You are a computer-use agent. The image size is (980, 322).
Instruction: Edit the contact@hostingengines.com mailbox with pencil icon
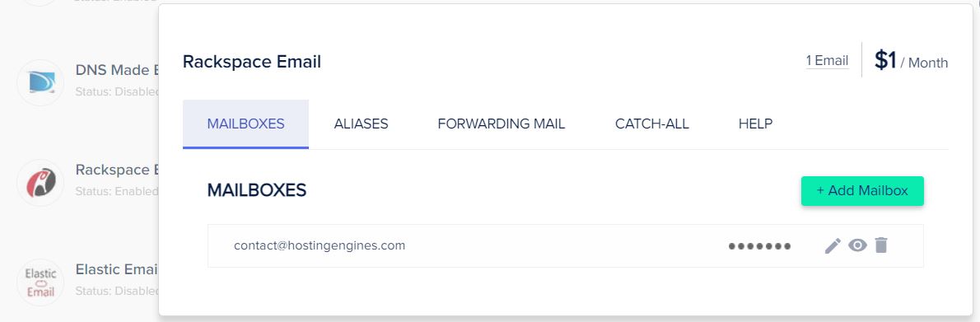833,245
